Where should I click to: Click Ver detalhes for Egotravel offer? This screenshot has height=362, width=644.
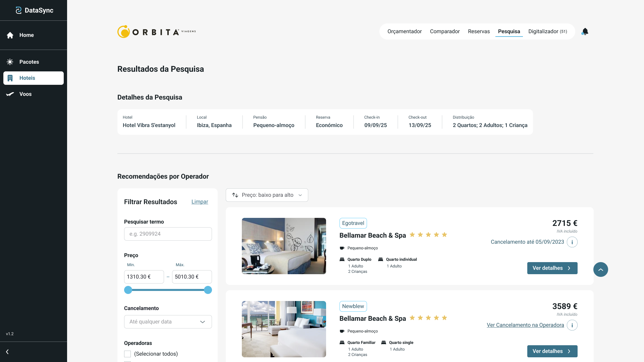(552, 268)
